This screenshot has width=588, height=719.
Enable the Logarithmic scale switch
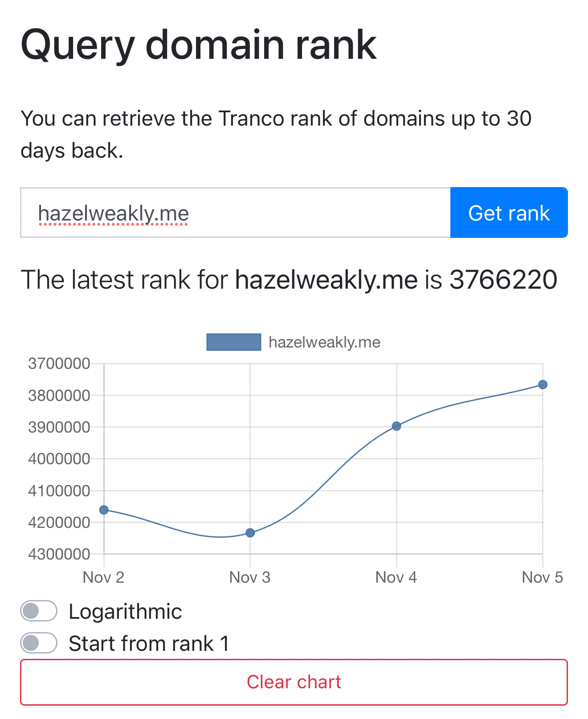coord(39,611)
